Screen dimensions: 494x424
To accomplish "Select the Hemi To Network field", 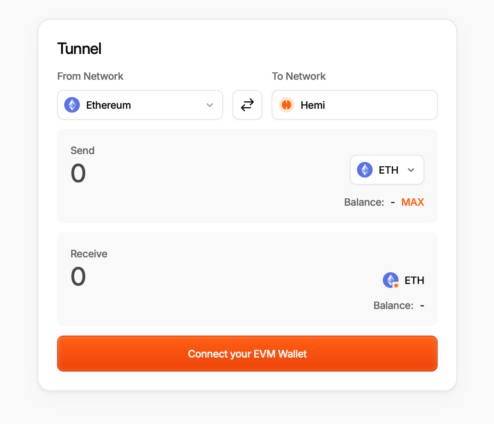I will click(x=355, y=105).
